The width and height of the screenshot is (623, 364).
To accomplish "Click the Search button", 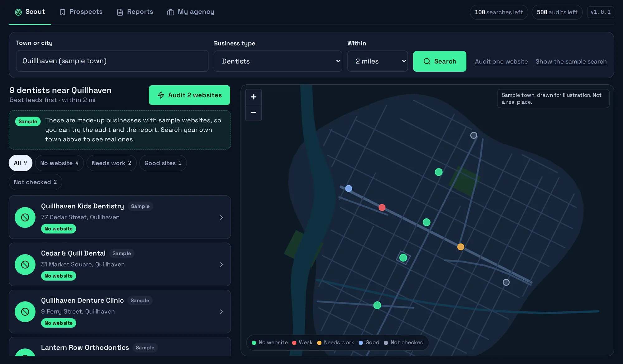I will (440, 61).
